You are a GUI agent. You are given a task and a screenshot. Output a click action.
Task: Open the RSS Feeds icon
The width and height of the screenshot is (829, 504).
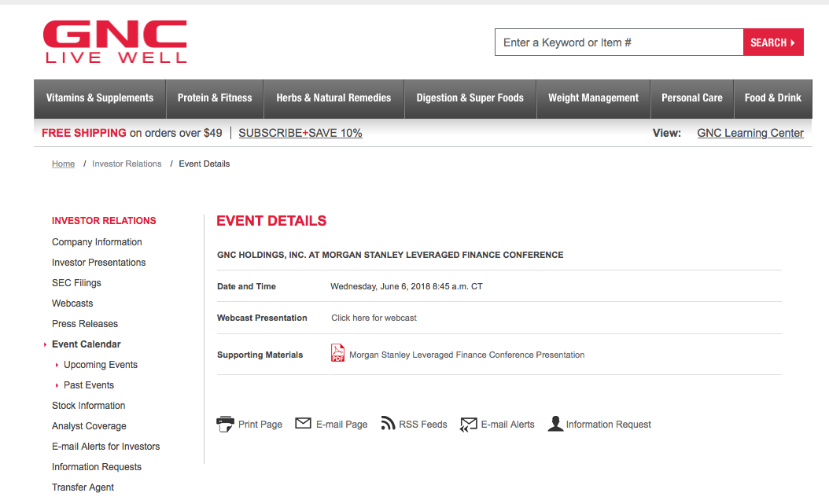[389, 423]
